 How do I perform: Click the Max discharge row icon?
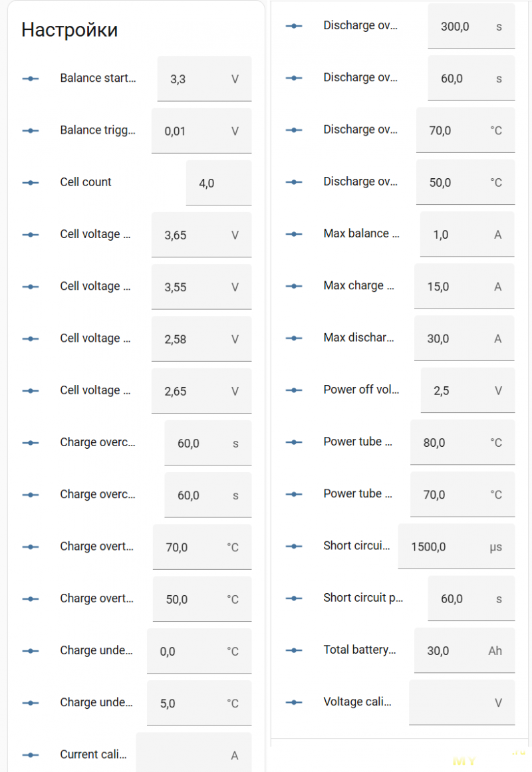294,338
